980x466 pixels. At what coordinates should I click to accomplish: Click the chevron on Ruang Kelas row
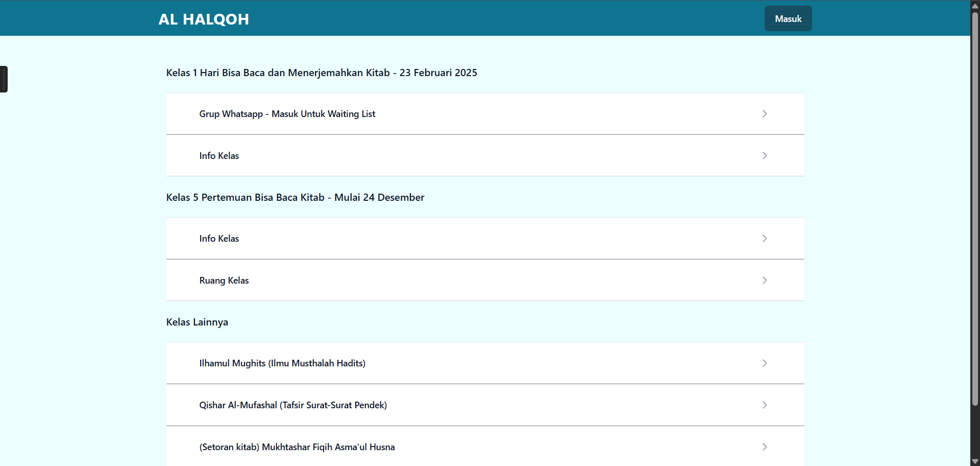tap(764, 281)
